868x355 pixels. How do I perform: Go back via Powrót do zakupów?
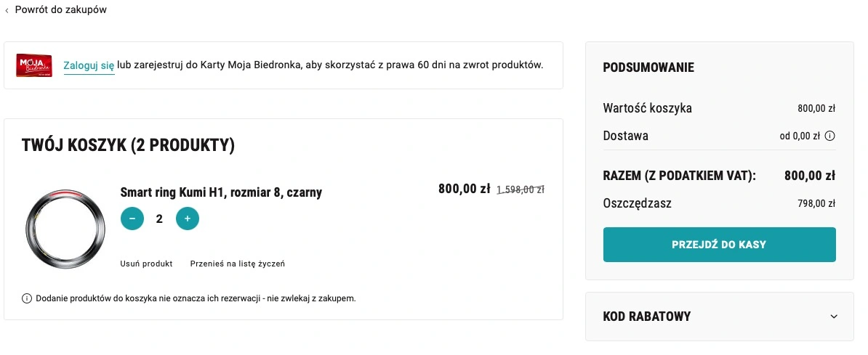click(61, 9)
